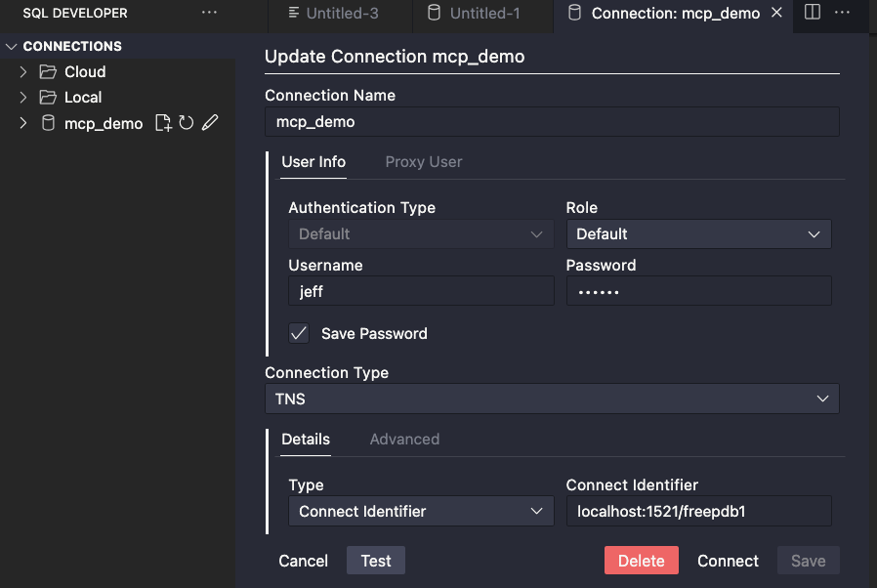Select the mcp_demo label in connections tree

[x=104, y=124]
